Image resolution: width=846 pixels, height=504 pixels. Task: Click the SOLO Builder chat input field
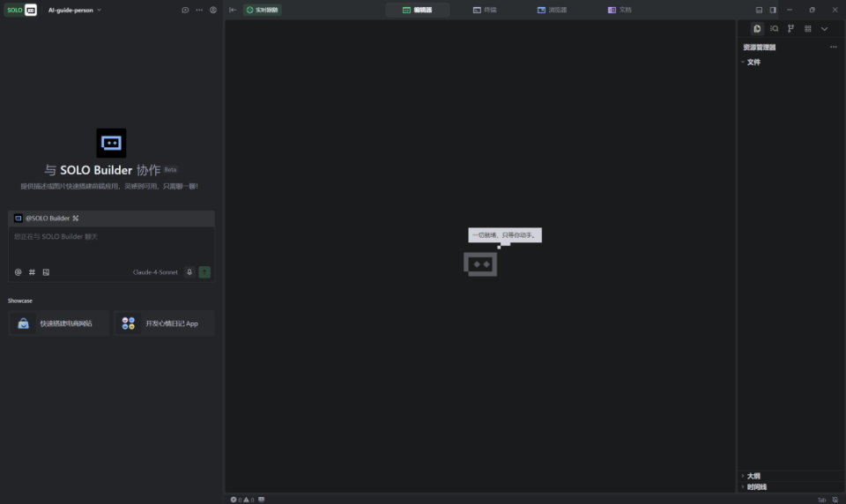tap(110, 247)
